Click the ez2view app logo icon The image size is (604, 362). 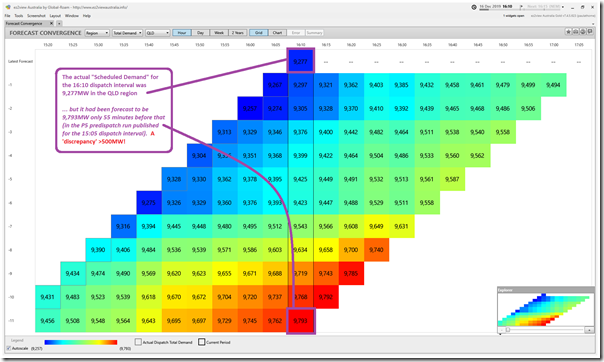pos(8,7)
